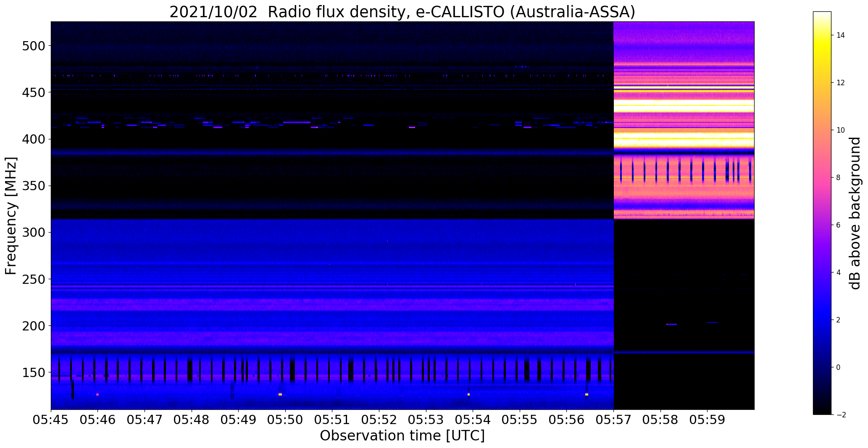
Task: Click the 200 MHz frequency tick label
Action: (33, 326)
